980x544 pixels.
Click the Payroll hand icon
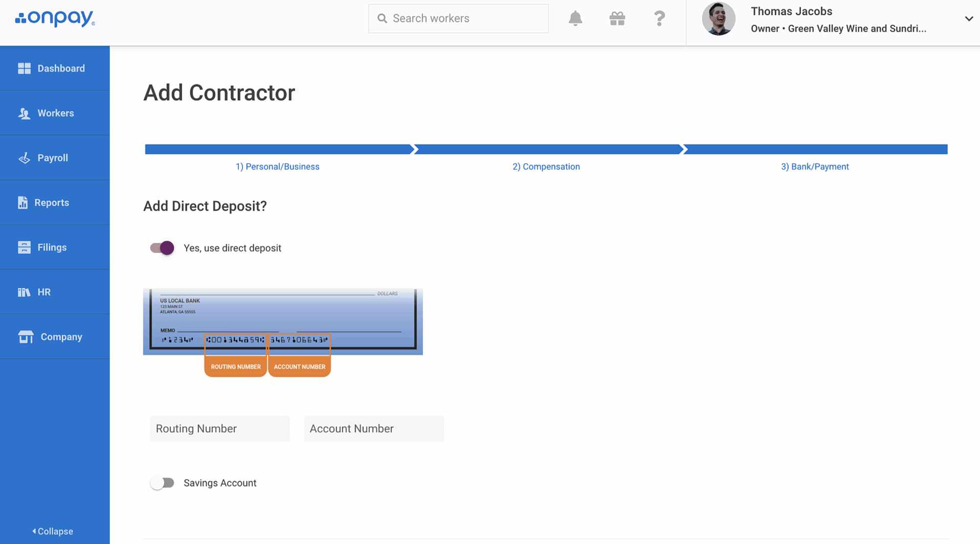point(24,158)
